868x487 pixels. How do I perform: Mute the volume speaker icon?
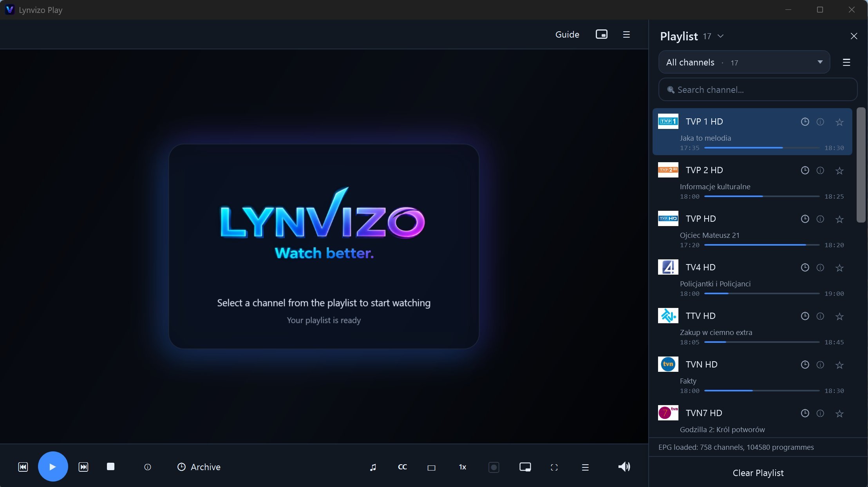[x=624, y=467]
